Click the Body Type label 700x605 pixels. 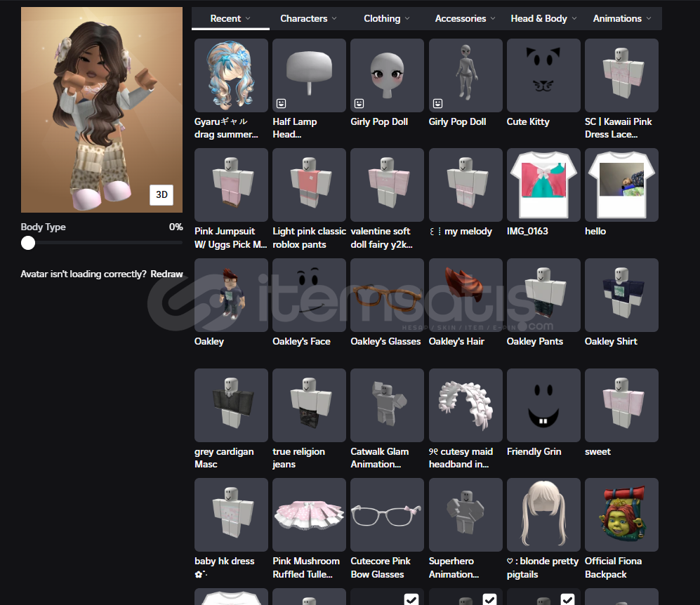pyautogui.click(x=44, y=227)
